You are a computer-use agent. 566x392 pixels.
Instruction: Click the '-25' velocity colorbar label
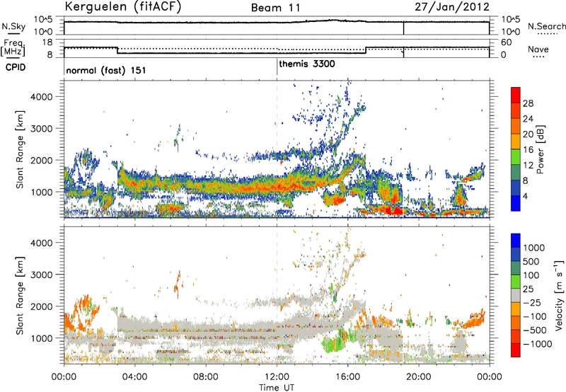point(531,303)
